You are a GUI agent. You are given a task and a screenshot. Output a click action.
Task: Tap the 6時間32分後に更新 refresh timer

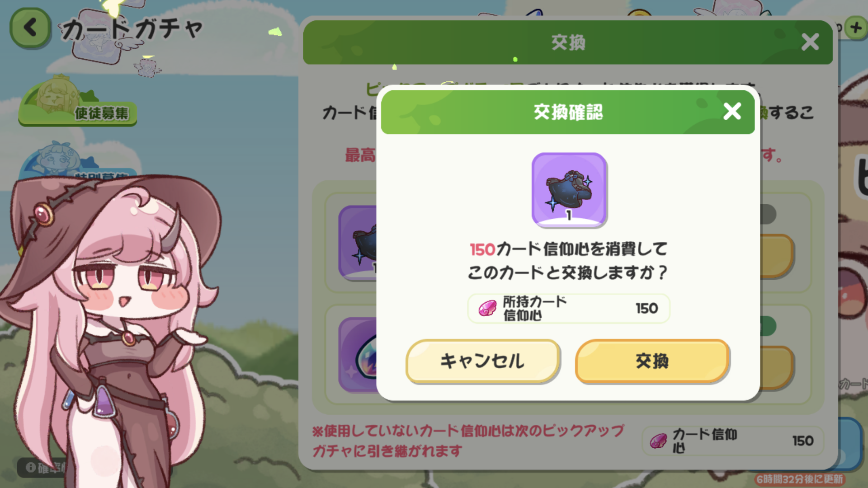(x=799, y=479)
